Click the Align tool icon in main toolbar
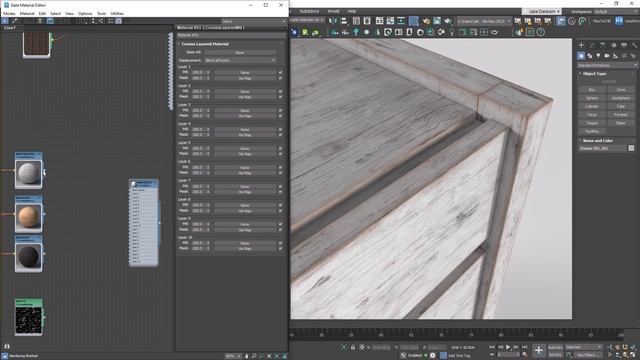The height and width of the screenshot is (360, 640). tap(344, 21)
